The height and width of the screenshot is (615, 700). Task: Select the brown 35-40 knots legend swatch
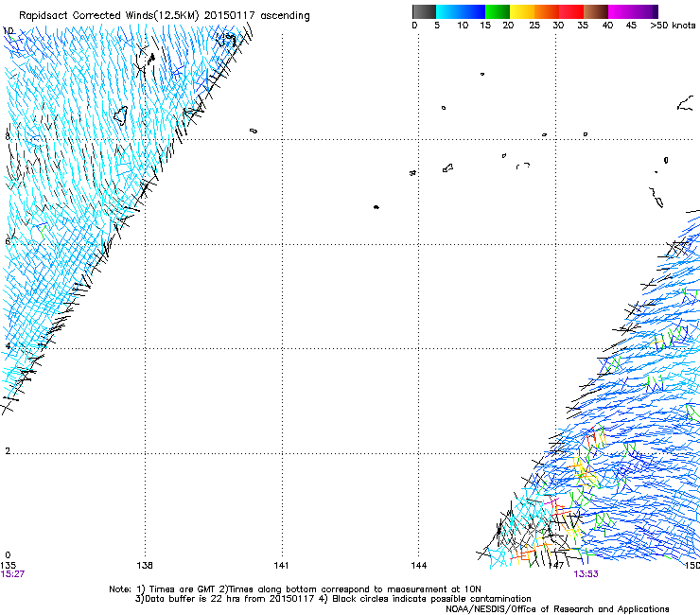click(x=596, y=11)
